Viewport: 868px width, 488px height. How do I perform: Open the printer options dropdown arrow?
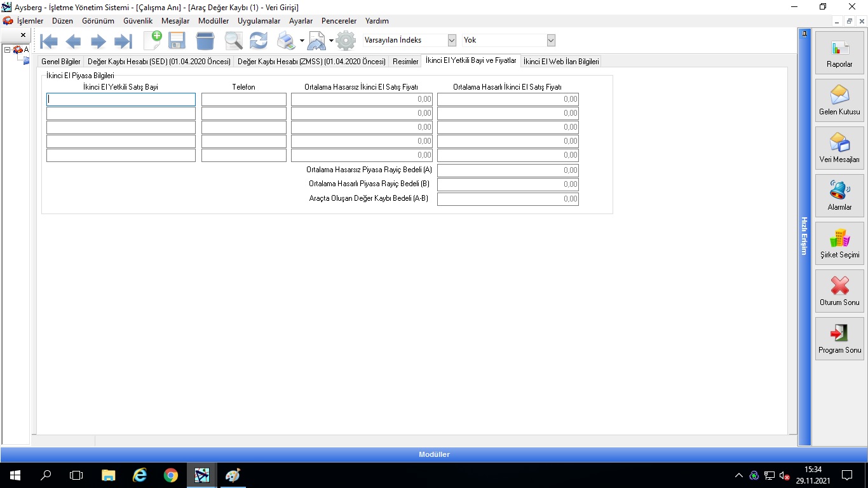coord(302,41)
